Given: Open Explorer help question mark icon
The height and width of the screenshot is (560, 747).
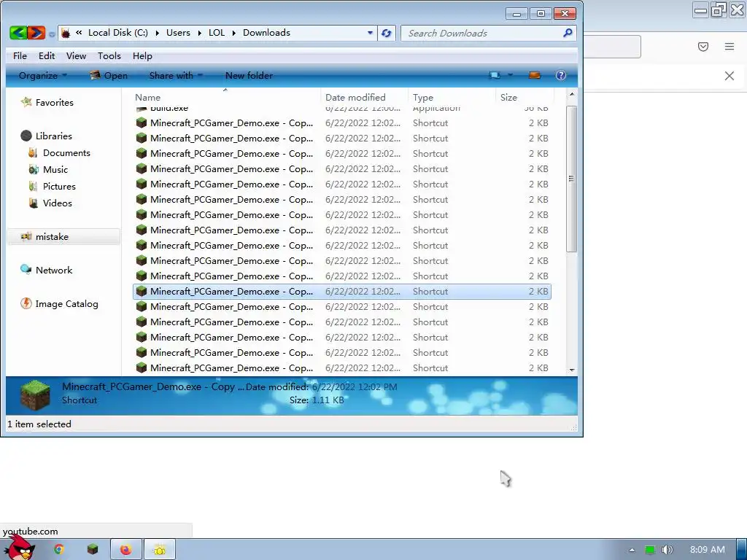Looking at the screenshot, I should [561, 75].
